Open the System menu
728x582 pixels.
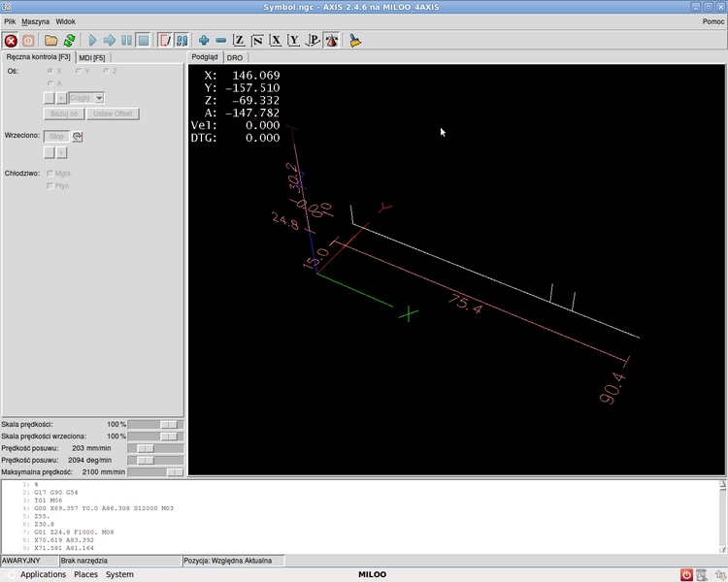click(119, 574)
